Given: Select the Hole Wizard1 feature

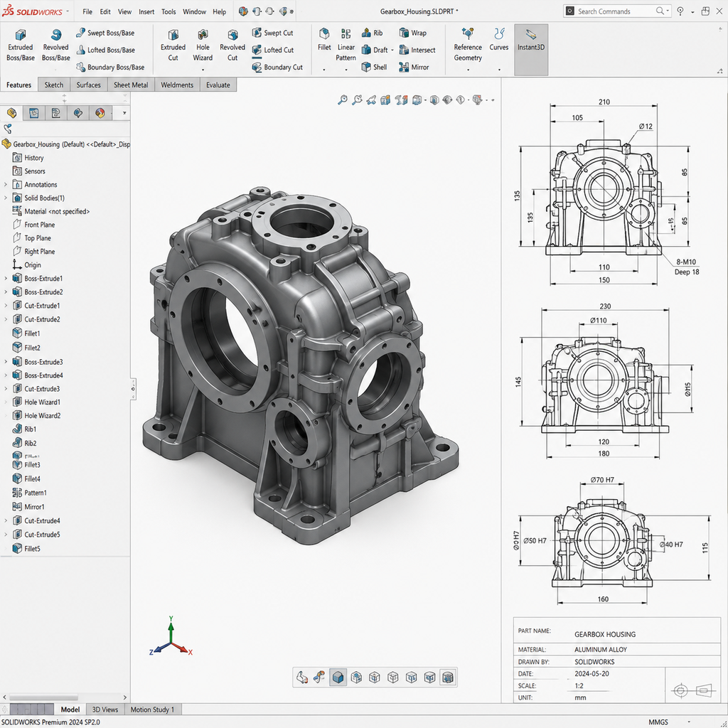Looking at the screenshot, I should tap(36, 402).
